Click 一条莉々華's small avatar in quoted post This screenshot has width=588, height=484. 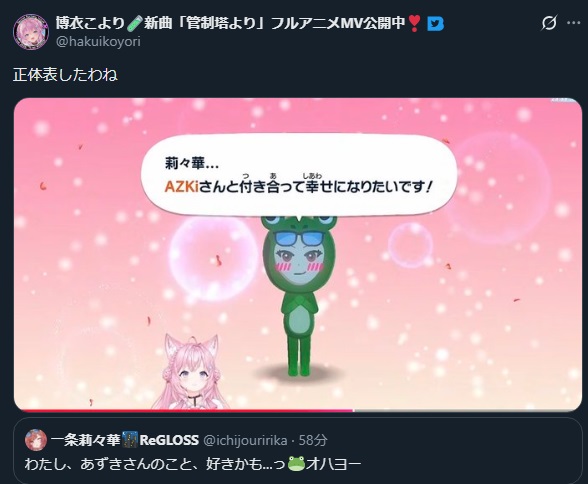(x=36, y=440)
